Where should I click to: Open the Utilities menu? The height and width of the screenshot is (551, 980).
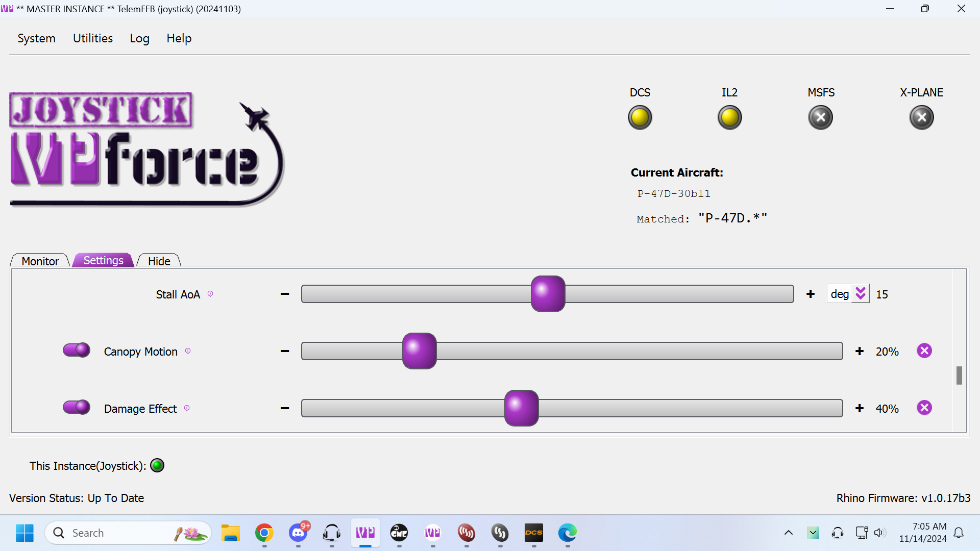pos(93,38)
